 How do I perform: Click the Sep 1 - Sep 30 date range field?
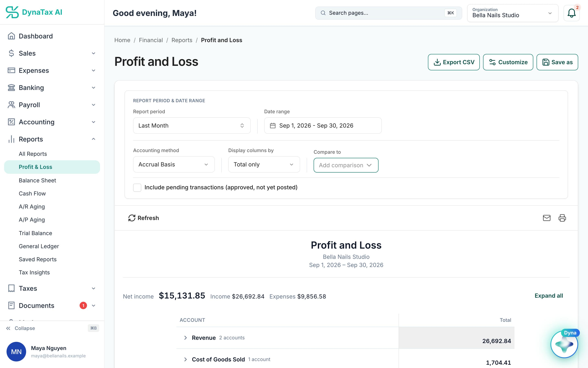pyautogui.click(x=323, y=126)
